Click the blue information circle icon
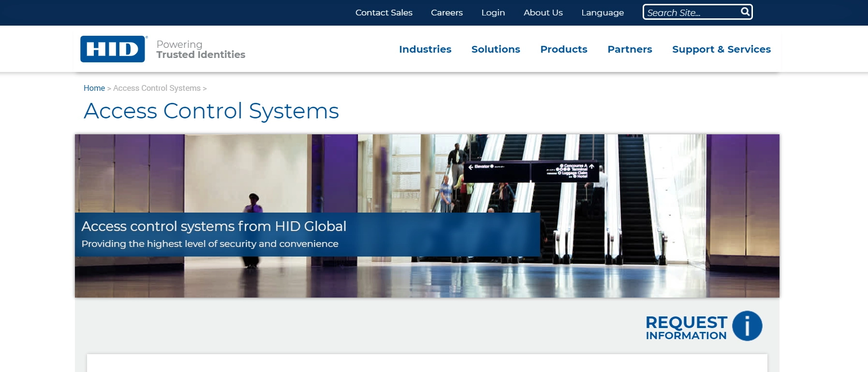This screenshot has width=868, height=372. tap(747, 326)
